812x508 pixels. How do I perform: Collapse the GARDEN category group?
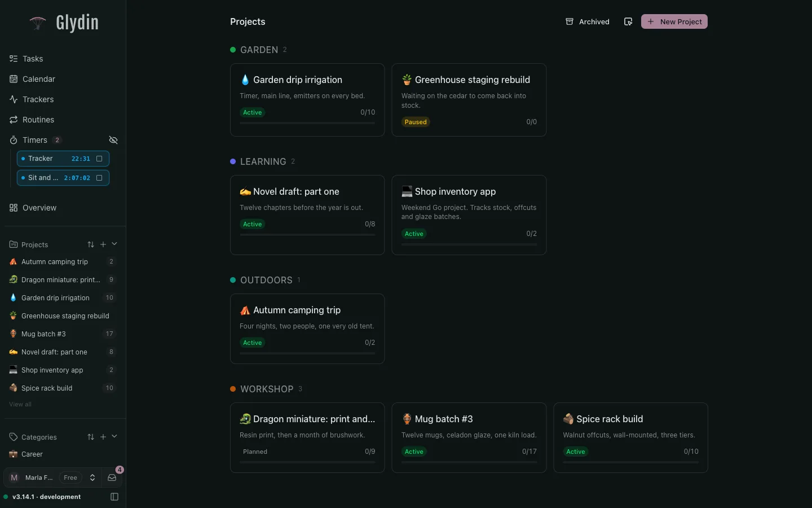click(259, 50)
